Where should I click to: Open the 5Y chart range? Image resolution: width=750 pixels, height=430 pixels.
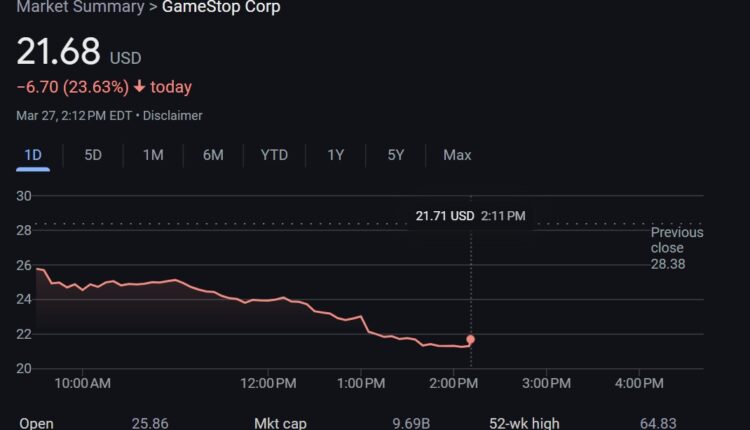tap(396, 155)
